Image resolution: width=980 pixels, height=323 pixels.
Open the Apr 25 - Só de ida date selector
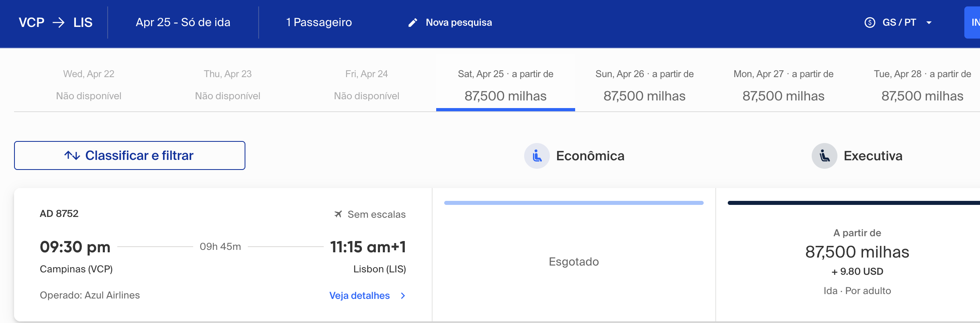(x=183, y=22)
